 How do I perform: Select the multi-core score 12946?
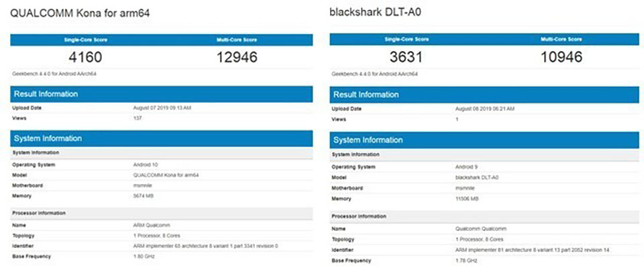tap(237, 57)
